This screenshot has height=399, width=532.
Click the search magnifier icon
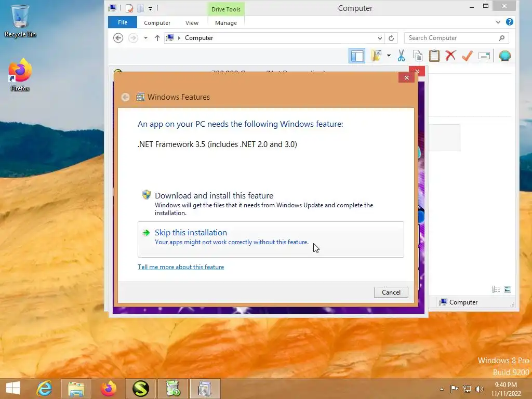click(501, 38)
